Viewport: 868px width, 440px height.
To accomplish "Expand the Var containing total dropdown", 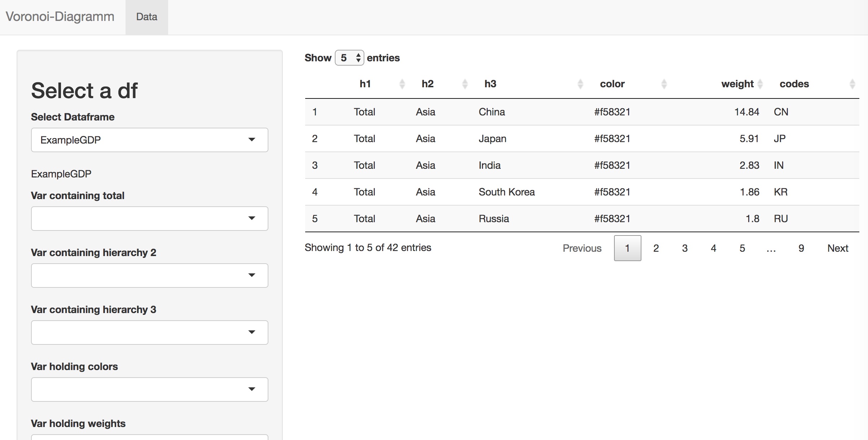I will coord(149,219).
